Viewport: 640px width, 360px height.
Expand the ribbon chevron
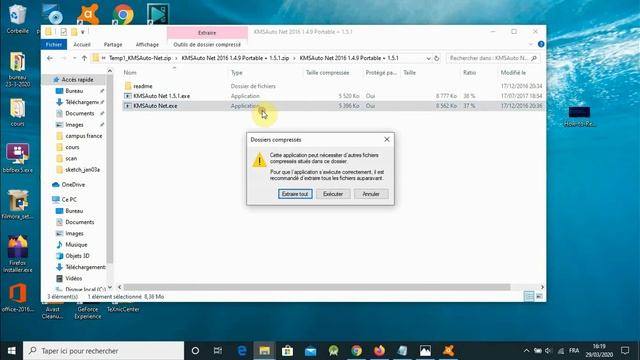click(x=531, y=44)
